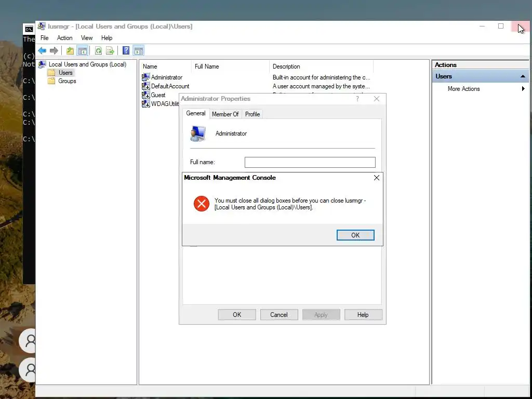Viewport: 532px width, 399px height.
Task: Open the View menu
Action: pyautogui.click(x=87, y=38)
